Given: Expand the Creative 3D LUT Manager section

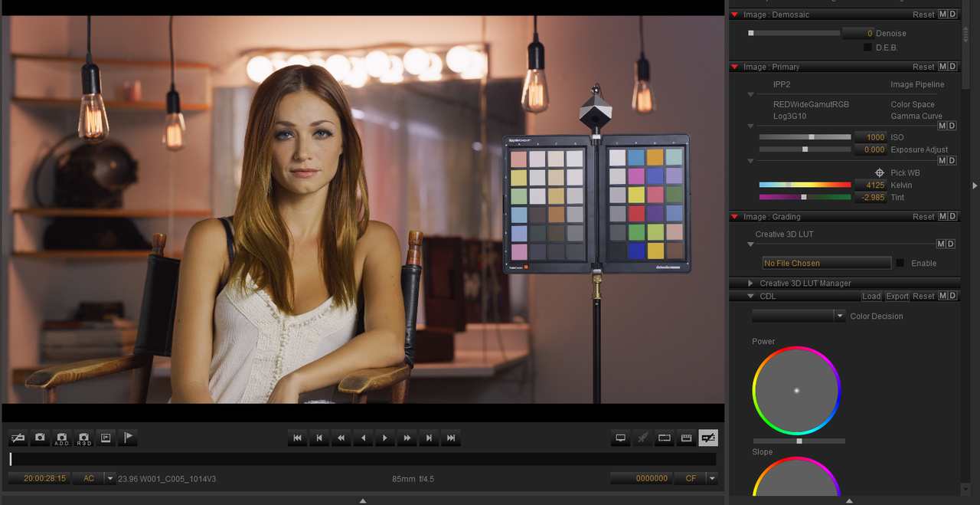Looking at the screenshot, I should click(x=751, y=284).
